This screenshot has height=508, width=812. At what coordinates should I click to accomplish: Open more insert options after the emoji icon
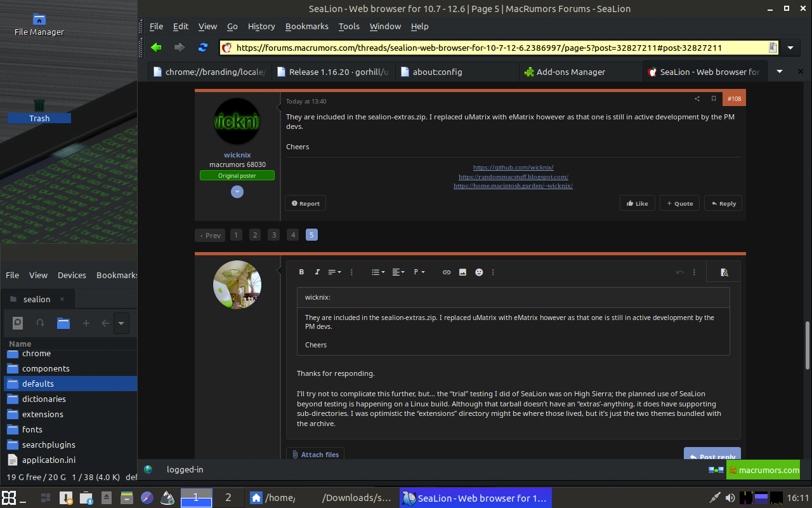coord(493,272)
